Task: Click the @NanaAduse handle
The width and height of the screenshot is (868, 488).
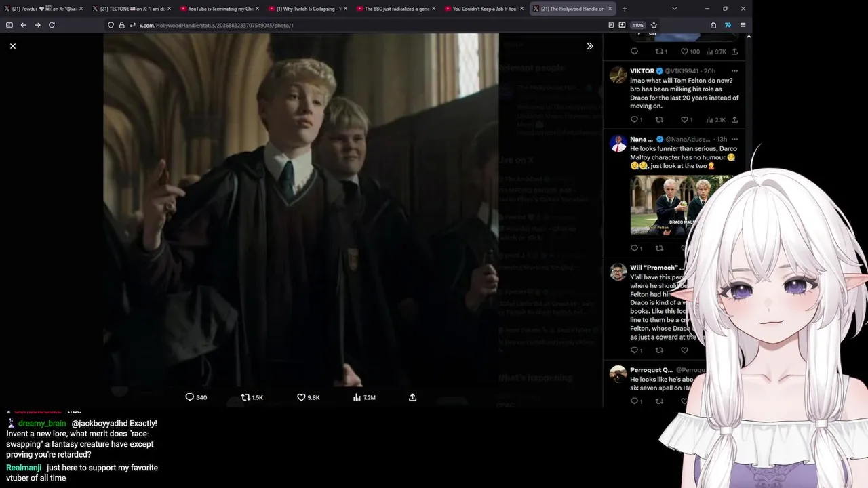Action: point(689,139)
